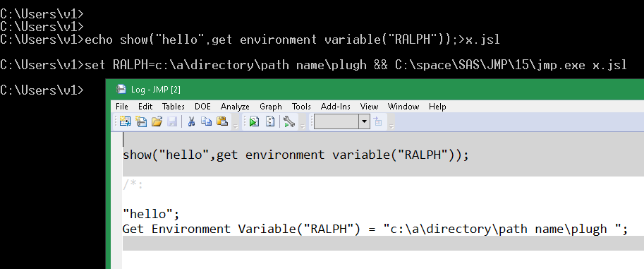The image size is (644, 269).
Task: Click the empty combo box field in toolbar
Action: (336, 121)
